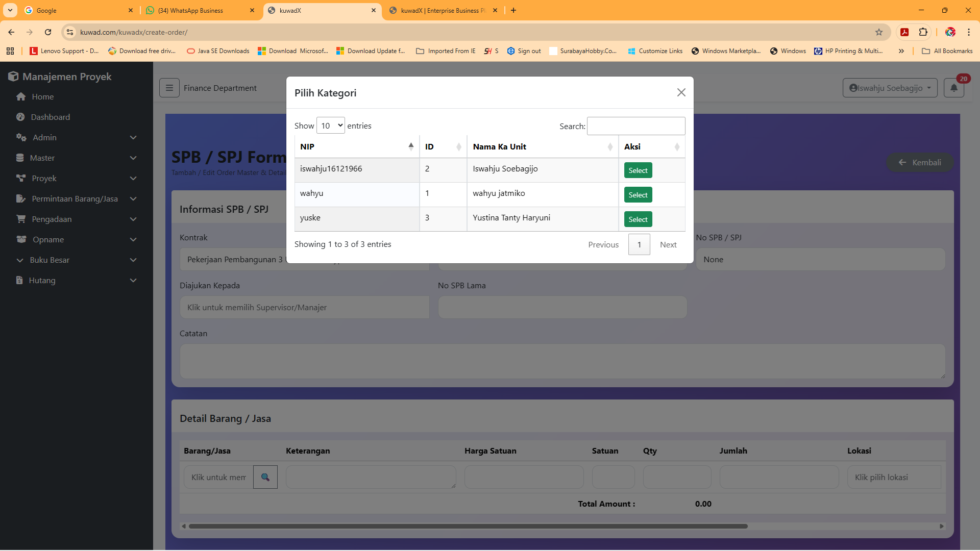Switch to the Google browser tab
This screenshot has width=980, height=551.
[79, 10]
